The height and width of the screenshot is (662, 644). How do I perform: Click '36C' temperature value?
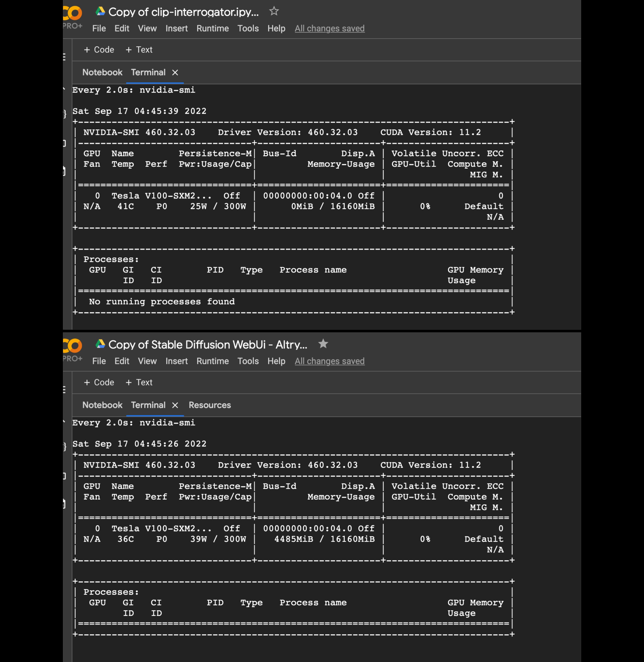tap(125, 539)
